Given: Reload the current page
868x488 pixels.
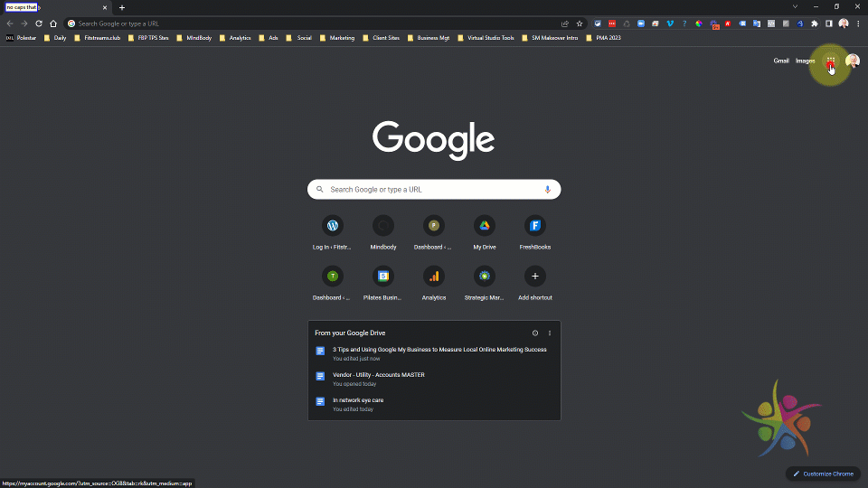Looking at the screenshot, I should coord(39,23).
